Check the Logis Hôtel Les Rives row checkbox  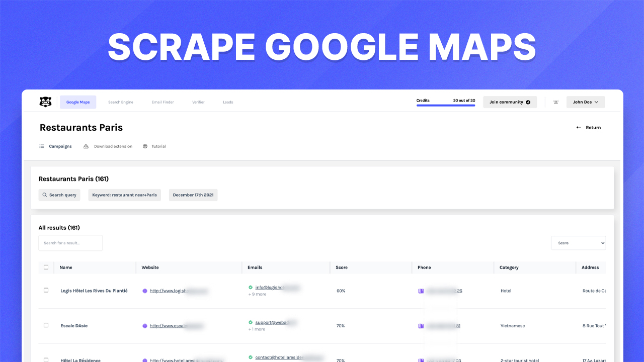(x=46, y=290)
